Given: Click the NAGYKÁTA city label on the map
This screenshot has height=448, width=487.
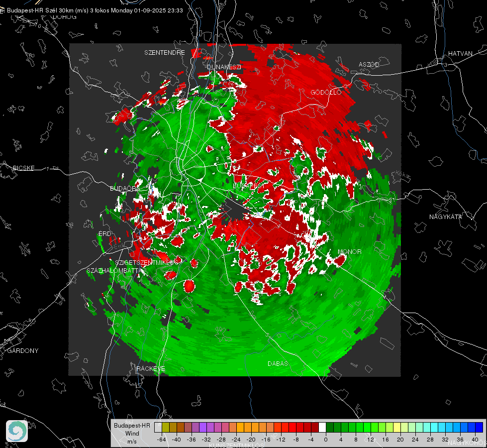Looking at the screenshot, I should (x=446, y=217).
